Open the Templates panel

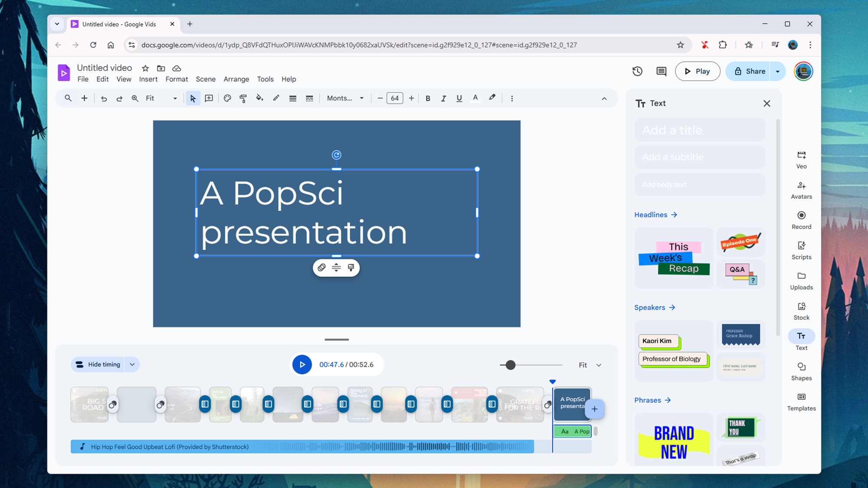[801, 401]
